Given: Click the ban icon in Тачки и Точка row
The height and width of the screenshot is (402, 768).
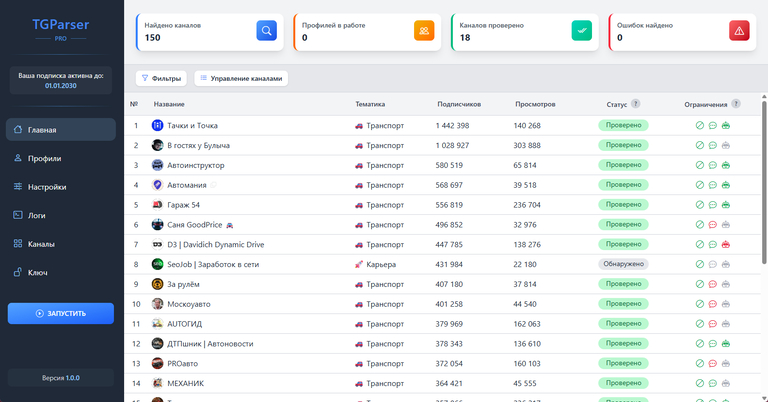Looking at the screenshot, I should (x=699, y=125).
